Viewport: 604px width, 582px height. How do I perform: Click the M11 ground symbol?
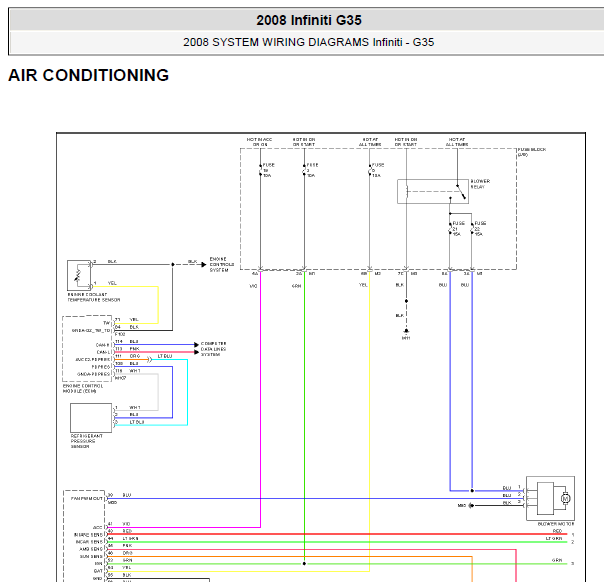406,331
